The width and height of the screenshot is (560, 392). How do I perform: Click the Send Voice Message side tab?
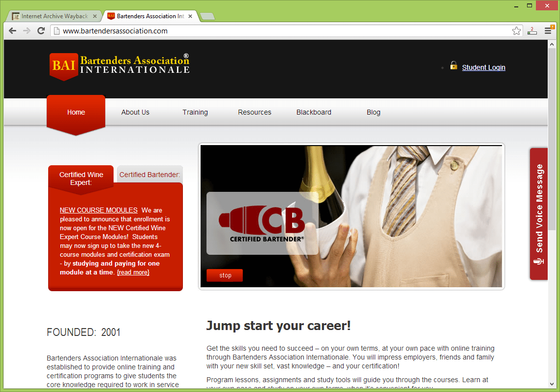539,213
